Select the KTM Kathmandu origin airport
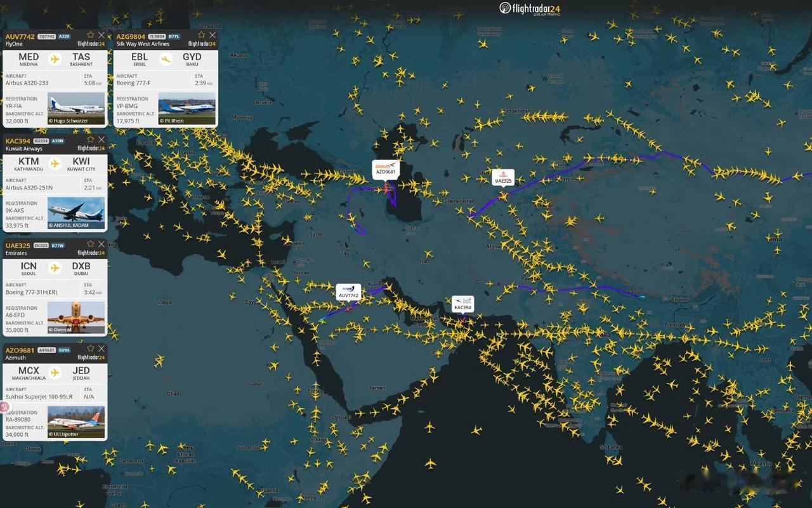 point(29,163)
